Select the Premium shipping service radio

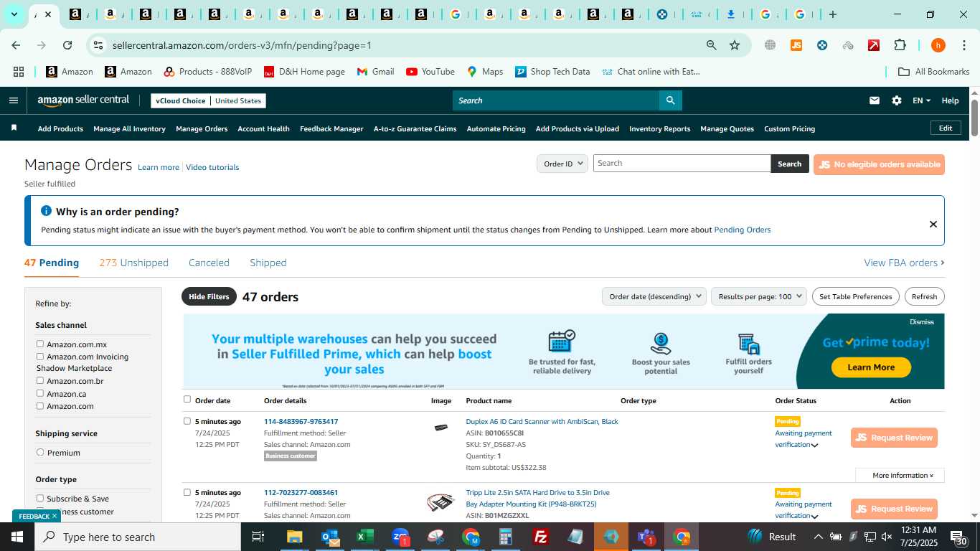point(40,452)
